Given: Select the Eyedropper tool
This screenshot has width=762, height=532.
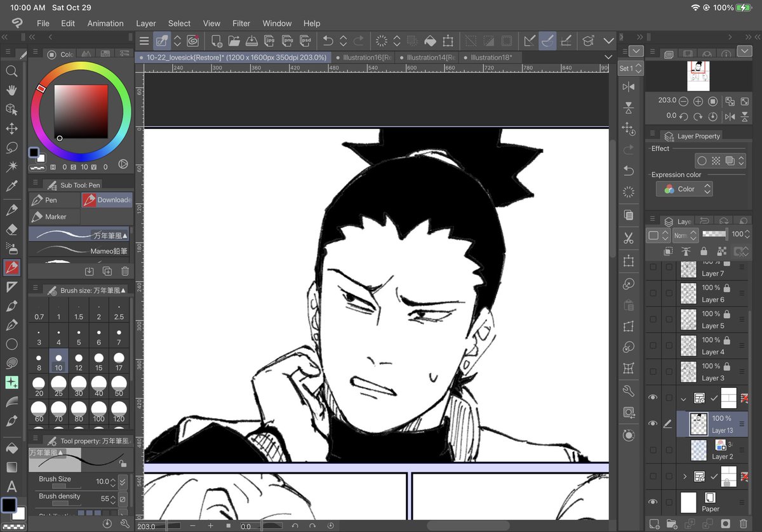Looking at the screenshot, I should point(11,186).
